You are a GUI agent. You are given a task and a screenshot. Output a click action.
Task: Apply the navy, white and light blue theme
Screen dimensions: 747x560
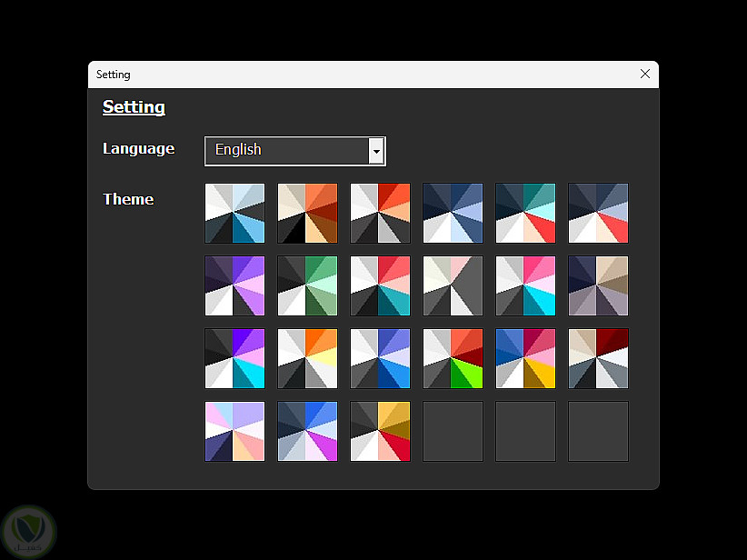click(453, 213)
